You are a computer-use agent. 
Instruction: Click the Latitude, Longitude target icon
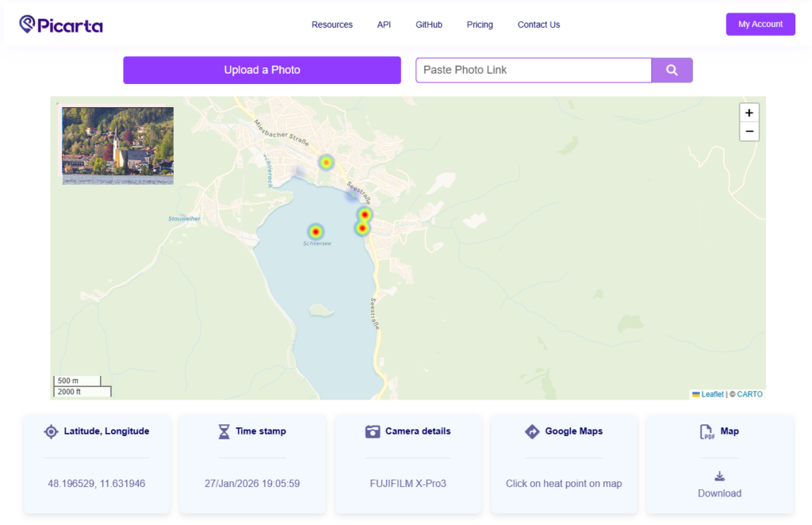51,431
